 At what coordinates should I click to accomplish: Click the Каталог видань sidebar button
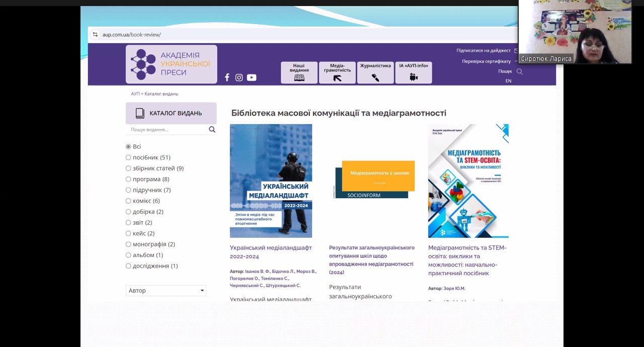click(x=171, y=113)
